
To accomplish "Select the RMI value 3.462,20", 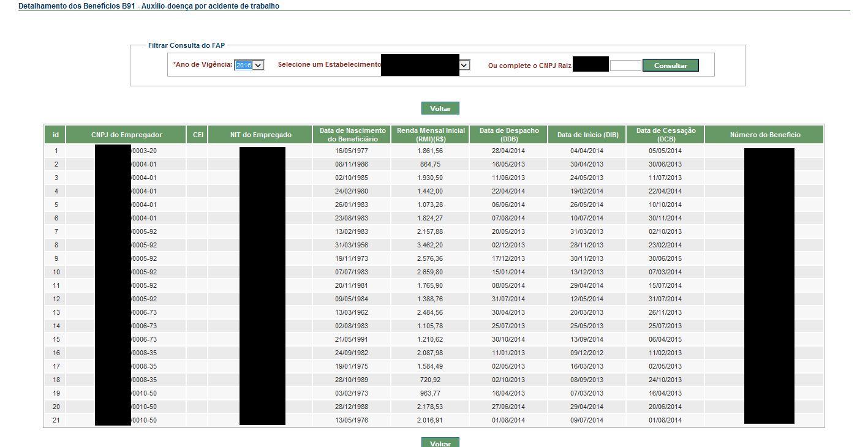I will click(x=430, y=245).
